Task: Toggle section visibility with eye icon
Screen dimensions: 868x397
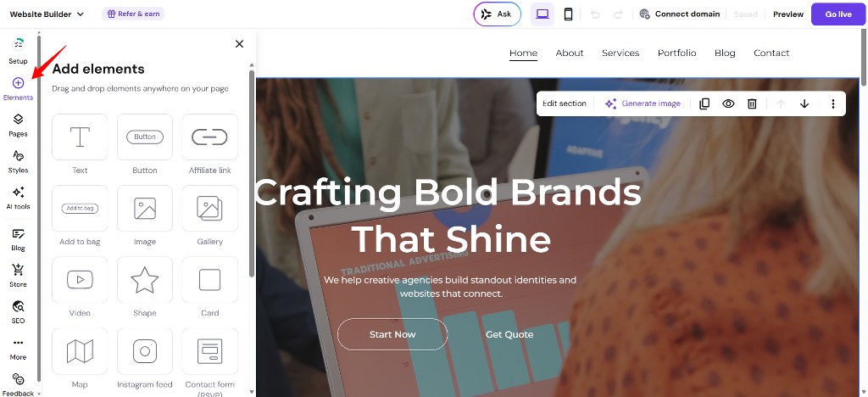Action: click(728, 103)
